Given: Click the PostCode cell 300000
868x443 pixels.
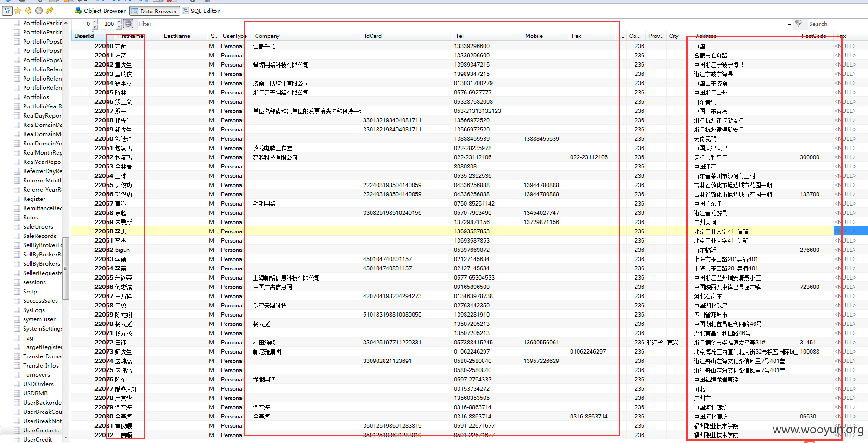Looking at the screenshot, I should pyautogui.click(x=810, y=157).
